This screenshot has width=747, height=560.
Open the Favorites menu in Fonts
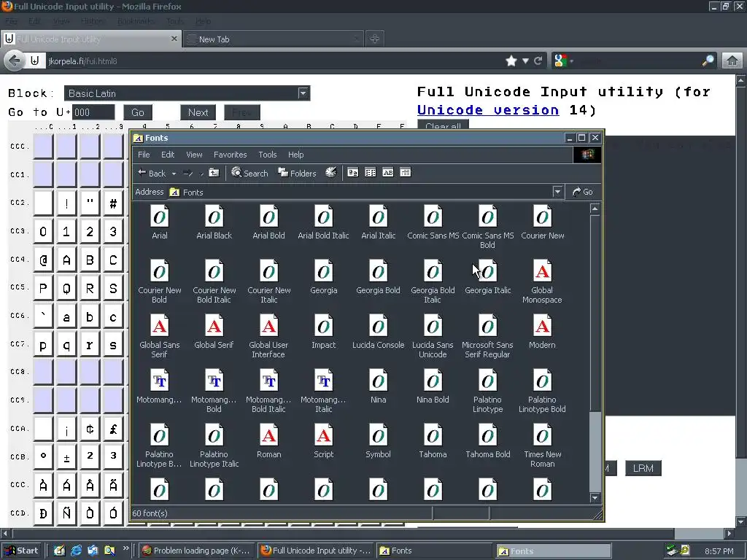click(x=230, y=155)
